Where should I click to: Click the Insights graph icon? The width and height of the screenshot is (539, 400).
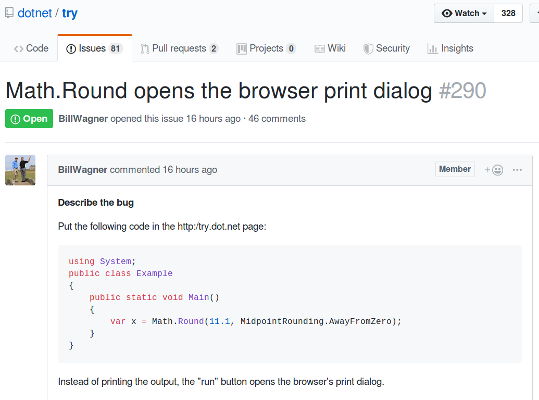(x=432, y=49)
